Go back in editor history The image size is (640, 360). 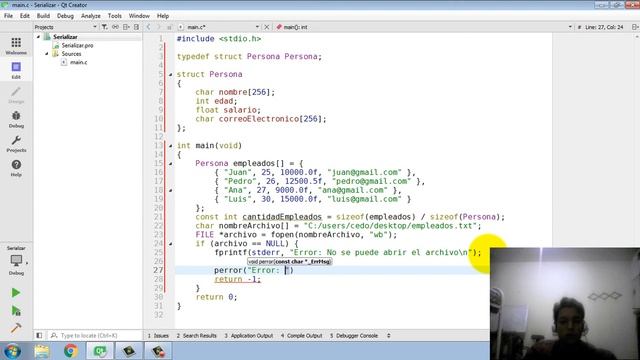pos(149,27)
